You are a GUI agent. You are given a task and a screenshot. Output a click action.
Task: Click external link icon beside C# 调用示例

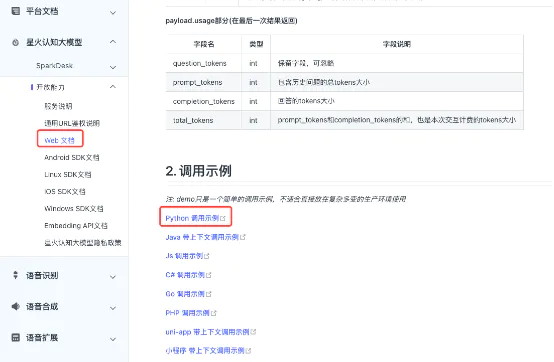pos(209,275)
